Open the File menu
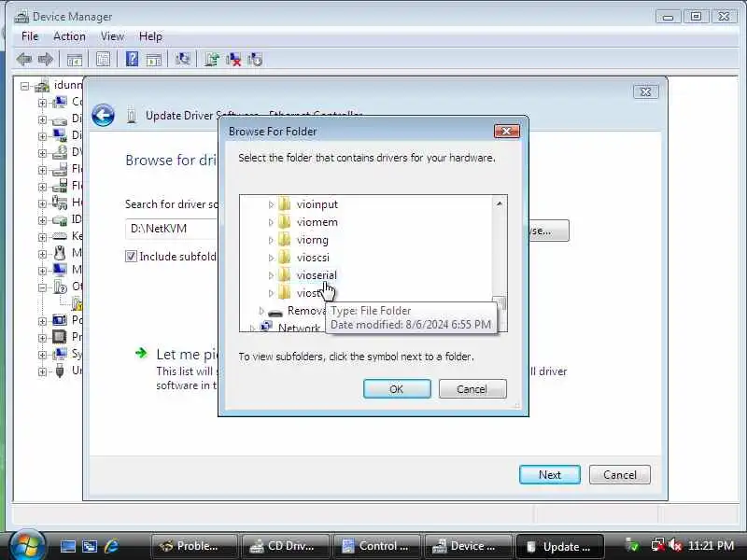This screenshot has height=560, width=747. (30, 36)
